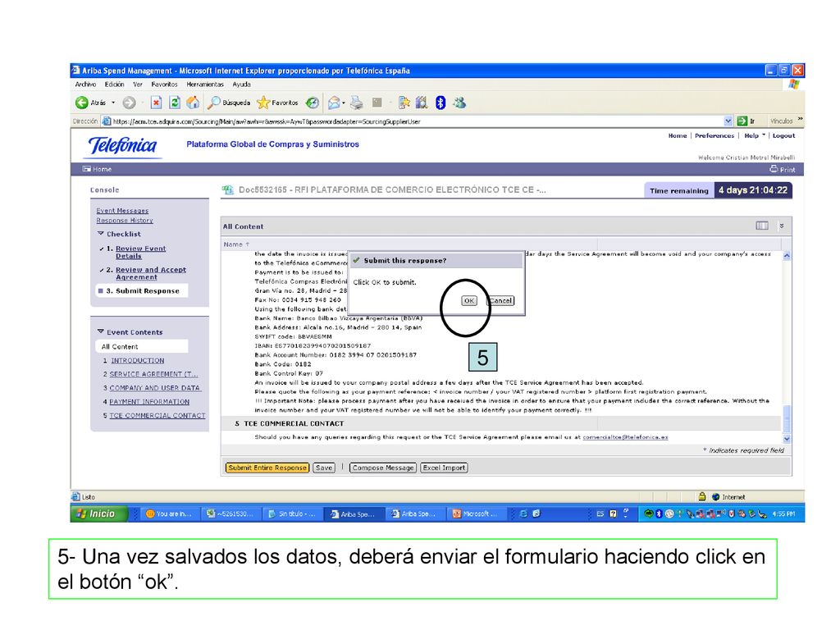The height and width of the screenshot is (630, 840).
Task: Open the mail icon dropdown arrow
Action: pos(344,103)
